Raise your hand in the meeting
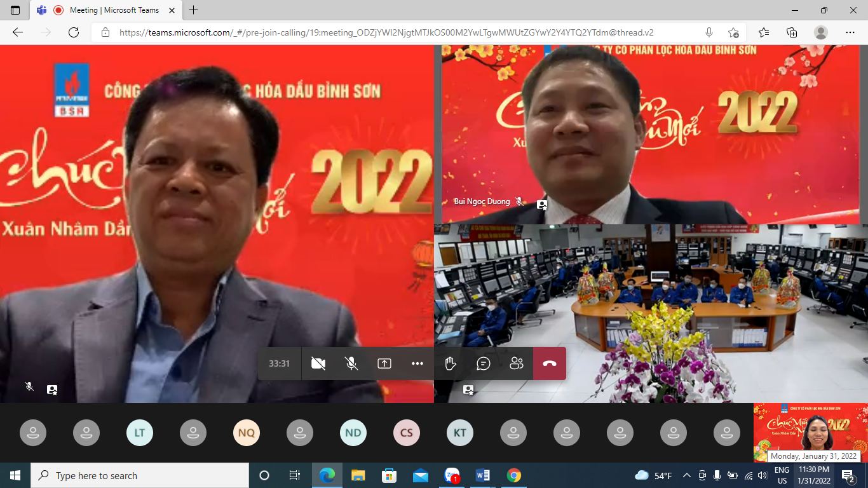This screenshot has height=488, width=868. pos(451,363)
